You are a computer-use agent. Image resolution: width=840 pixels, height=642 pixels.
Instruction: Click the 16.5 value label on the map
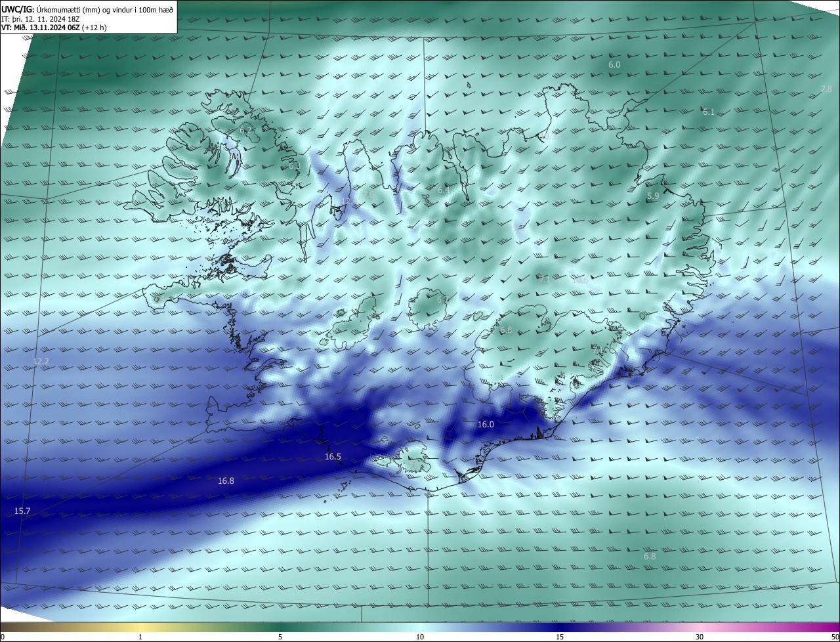pos(333,457)
